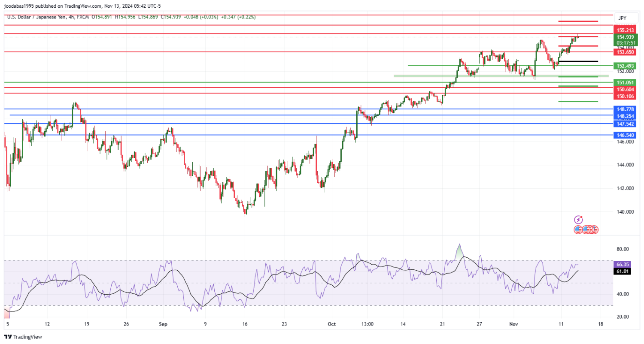Click the purple RSI value label 66.35
The image size is (644, 344).
623,265
